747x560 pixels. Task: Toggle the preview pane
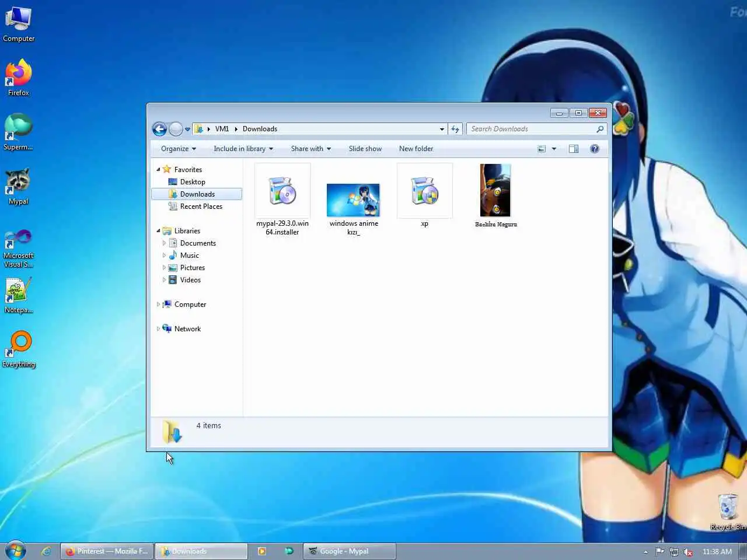(574, 149)
